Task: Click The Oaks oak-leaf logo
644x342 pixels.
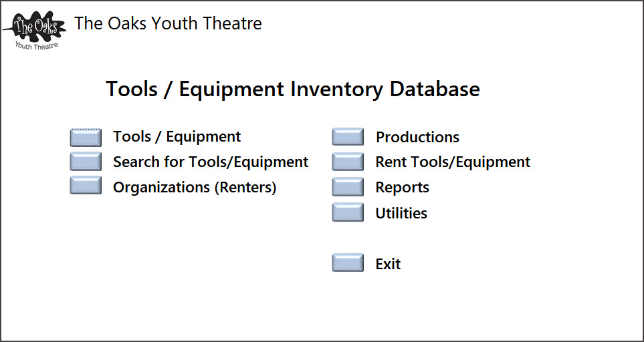Action: [x=35, y=27]
